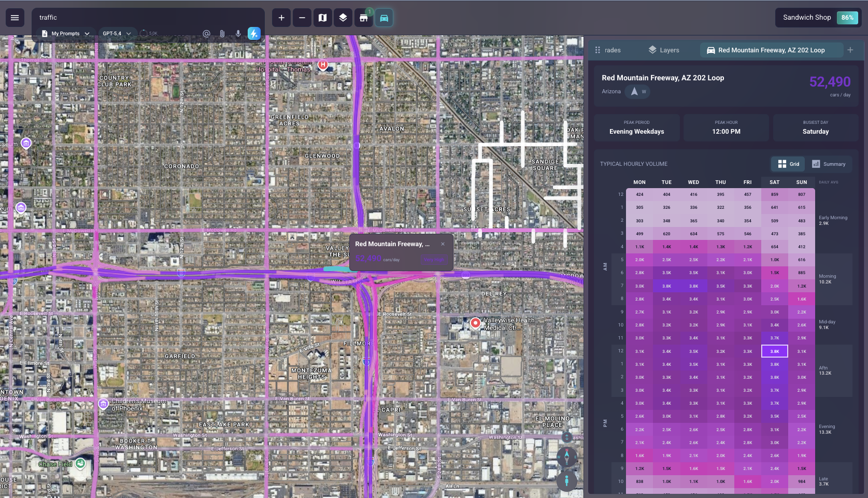868x498 pixels.
Task: Click Monday 12 AM cell showing 424
Action: [x=639, y=194]
